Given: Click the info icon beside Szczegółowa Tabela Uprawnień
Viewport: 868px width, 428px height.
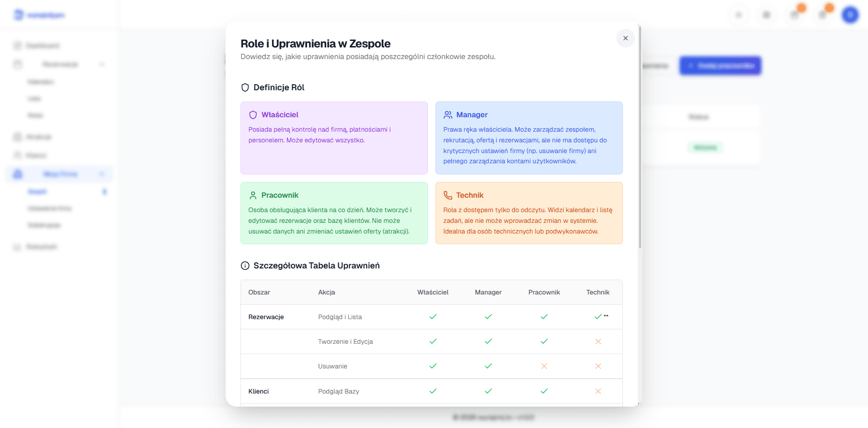Looking at the screenshot, I should (245, 266).
